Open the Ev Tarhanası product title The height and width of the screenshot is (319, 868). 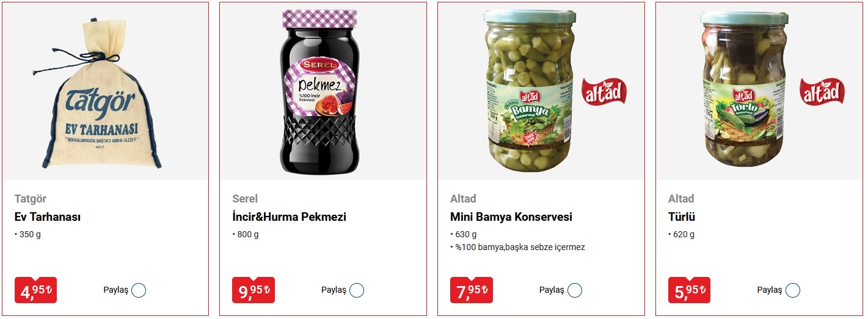point(48,217)
